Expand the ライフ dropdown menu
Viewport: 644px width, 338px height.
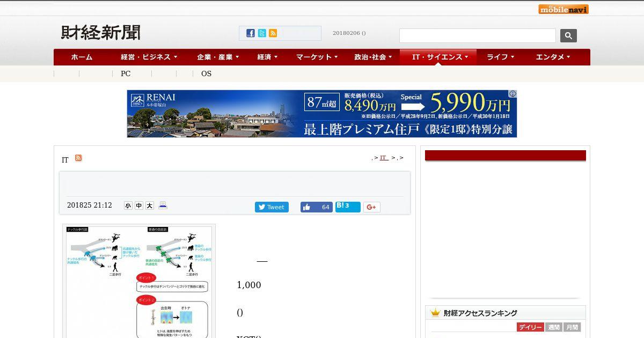500,57
